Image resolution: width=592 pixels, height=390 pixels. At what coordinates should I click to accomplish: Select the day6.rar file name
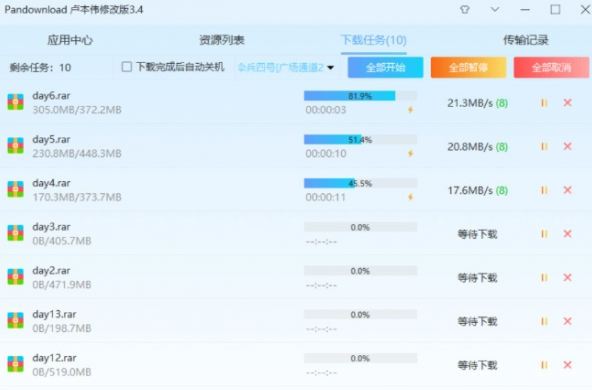pos(51,96)
